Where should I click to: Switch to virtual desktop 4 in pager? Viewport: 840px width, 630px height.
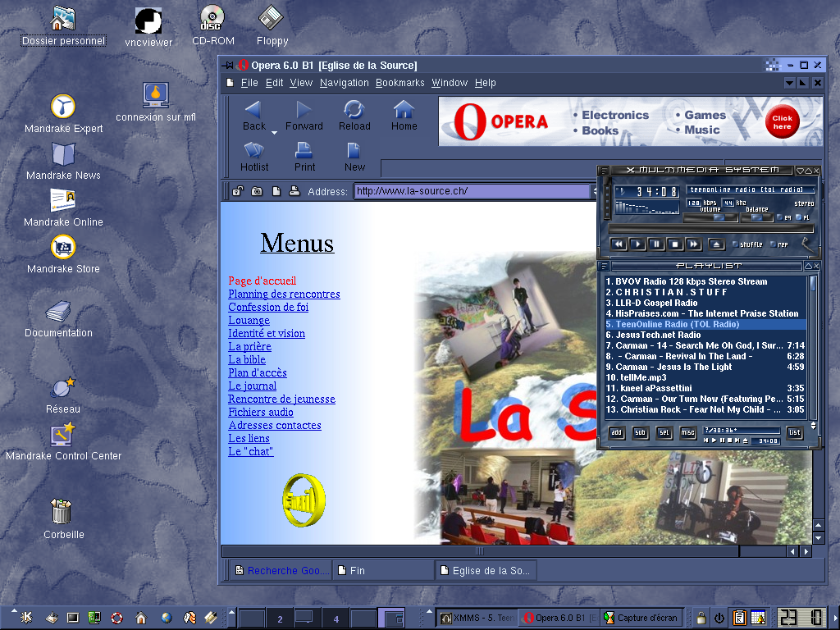point(336,619)
